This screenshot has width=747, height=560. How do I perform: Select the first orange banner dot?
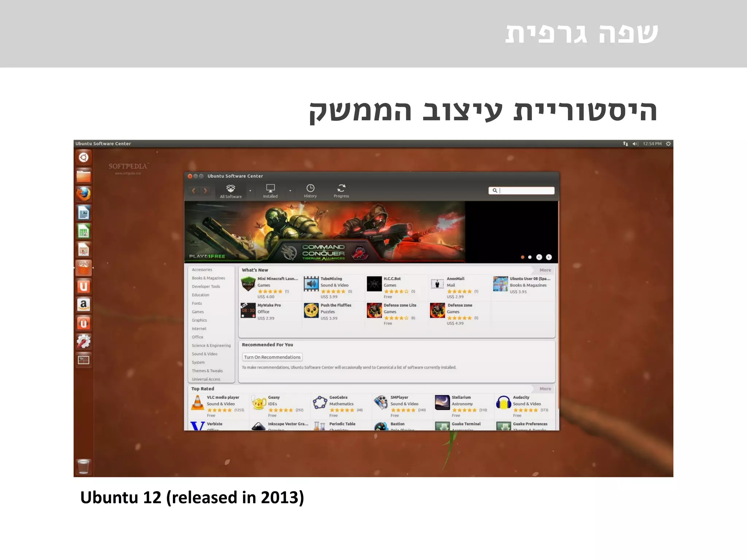coord(523,257)
